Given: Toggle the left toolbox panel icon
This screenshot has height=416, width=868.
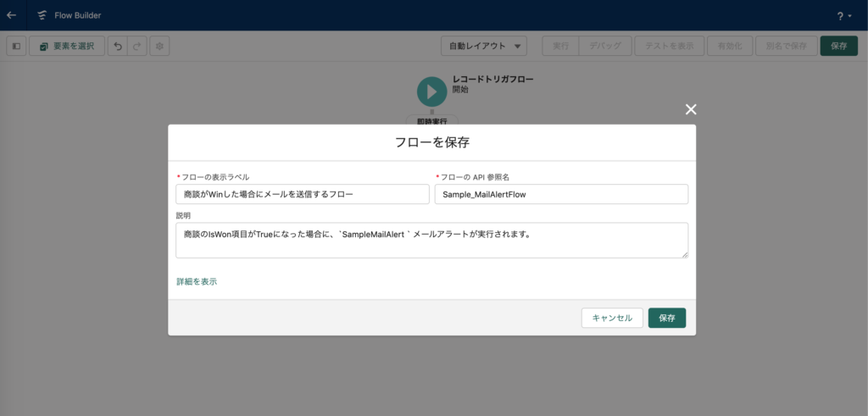Looking at the screenshot, I should click(x=16, y=46).
